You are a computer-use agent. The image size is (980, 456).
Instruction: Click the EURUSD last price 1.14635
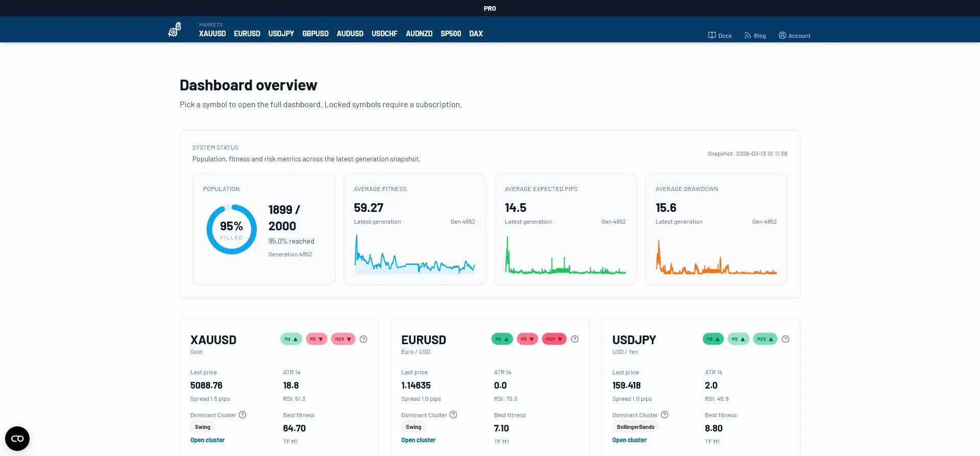tap(416, 386)
